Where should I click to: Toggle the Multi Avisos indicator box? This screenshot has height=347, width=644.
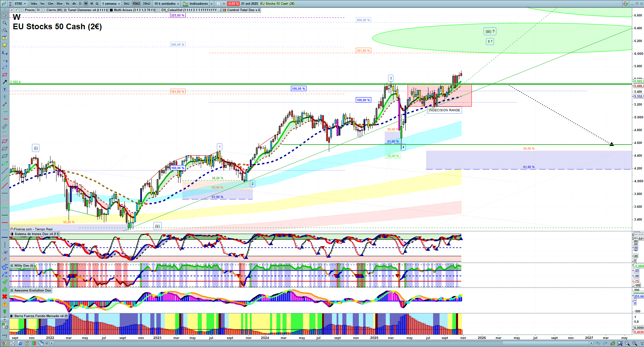[111, 10]
